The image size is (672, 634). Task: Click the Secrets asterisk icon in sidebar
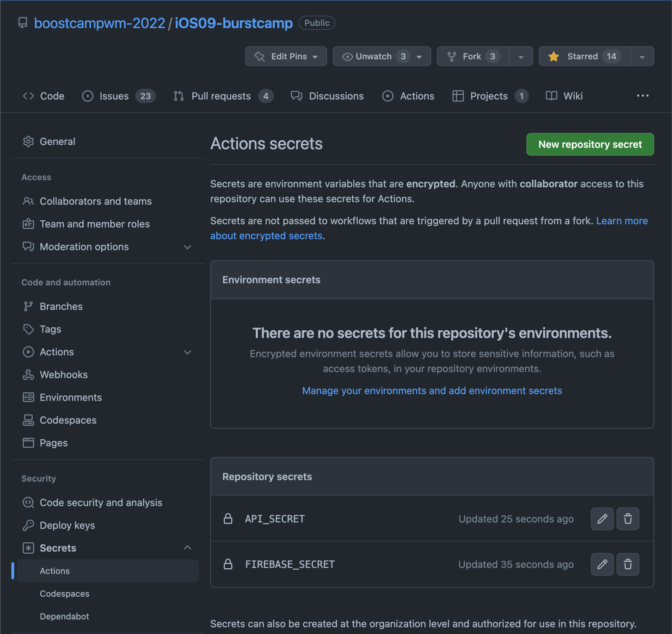click(28, 548)
